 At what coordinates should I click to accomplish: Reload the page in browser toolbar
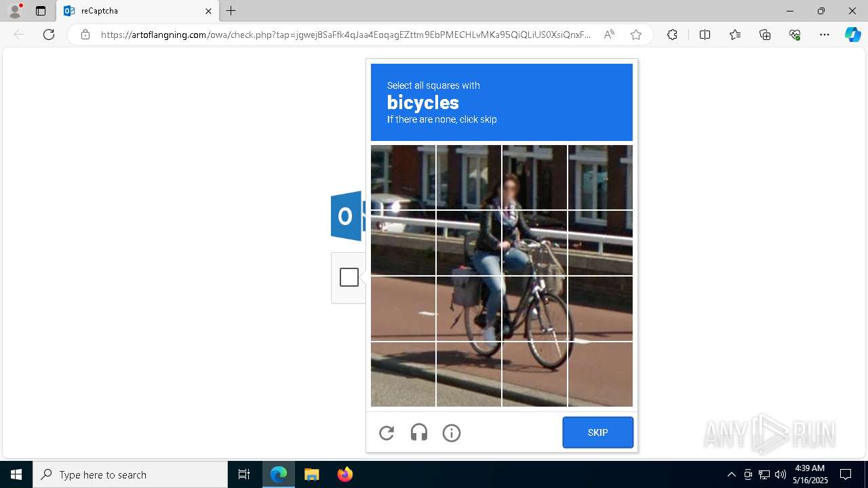click(49, 35)
